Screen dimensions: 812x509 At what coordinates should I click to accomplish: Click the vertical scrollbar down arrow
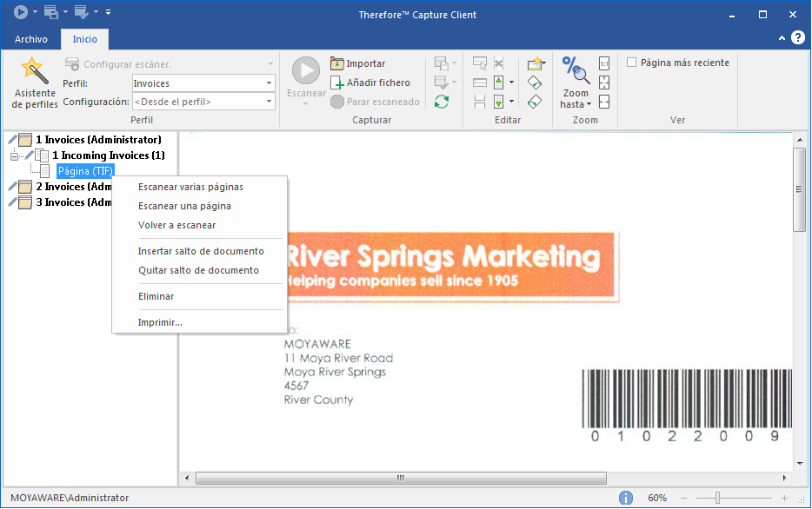click(800, 464)
